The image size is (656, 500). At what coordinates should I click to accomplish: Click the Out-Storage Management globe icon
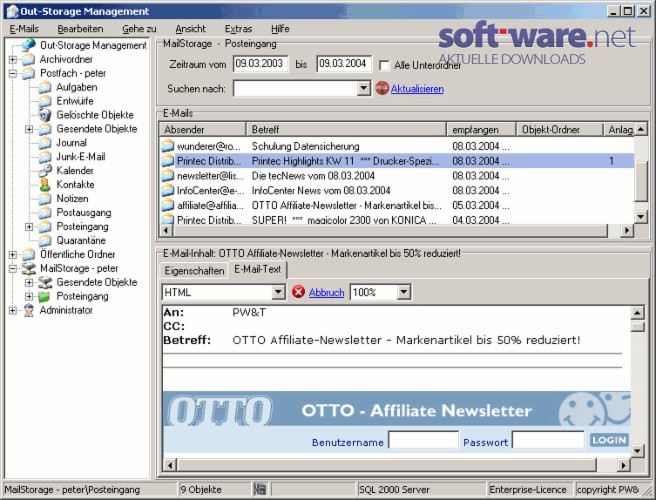click(x=28, y=45)
